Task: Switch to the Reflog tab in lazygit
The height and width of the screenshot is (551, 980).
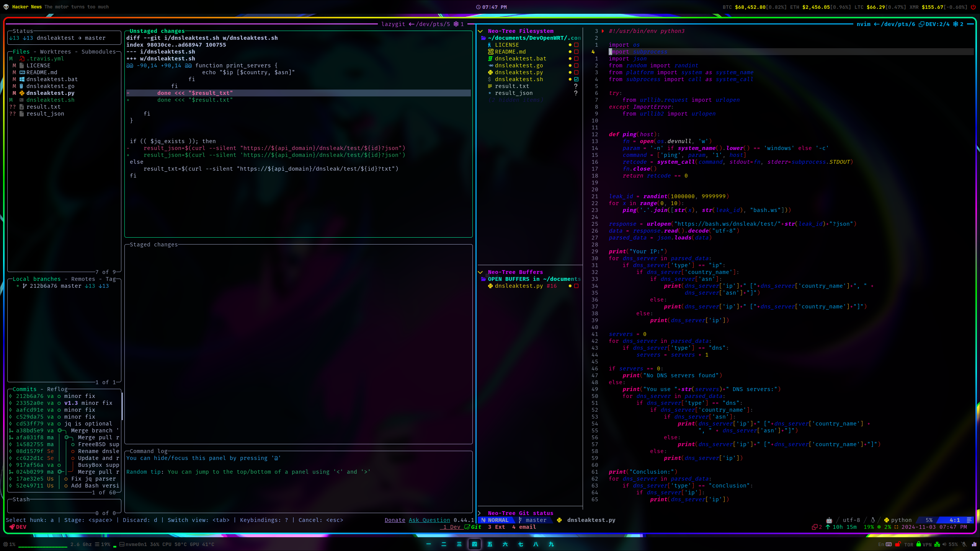Action: click(x=57, y=389)
